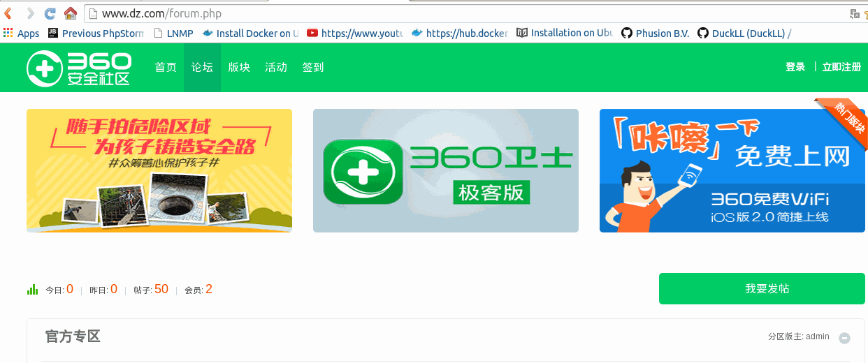Open the LNMP bookmark
Viewport: 868px width, 363px height.
173,33
